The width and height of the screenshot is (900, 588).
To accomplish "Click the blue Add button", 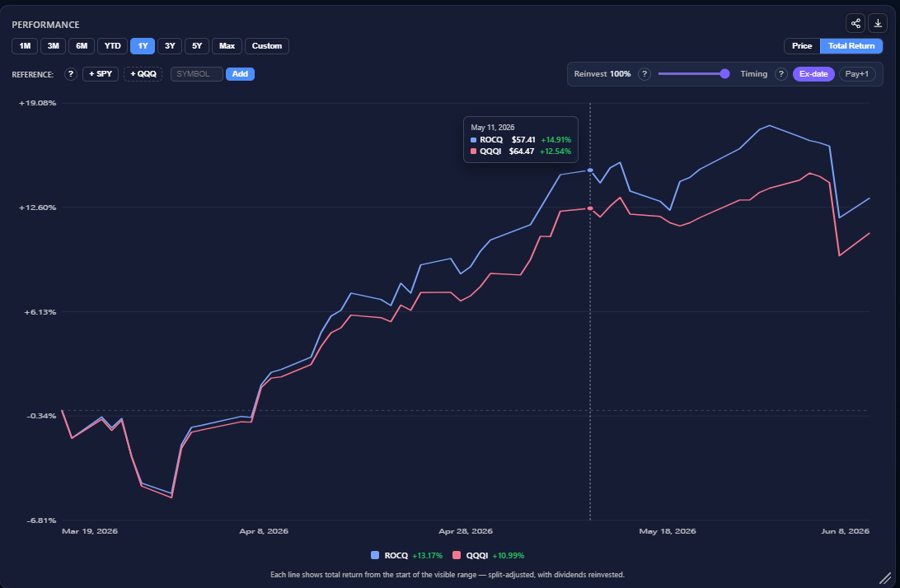I will 240,74.
